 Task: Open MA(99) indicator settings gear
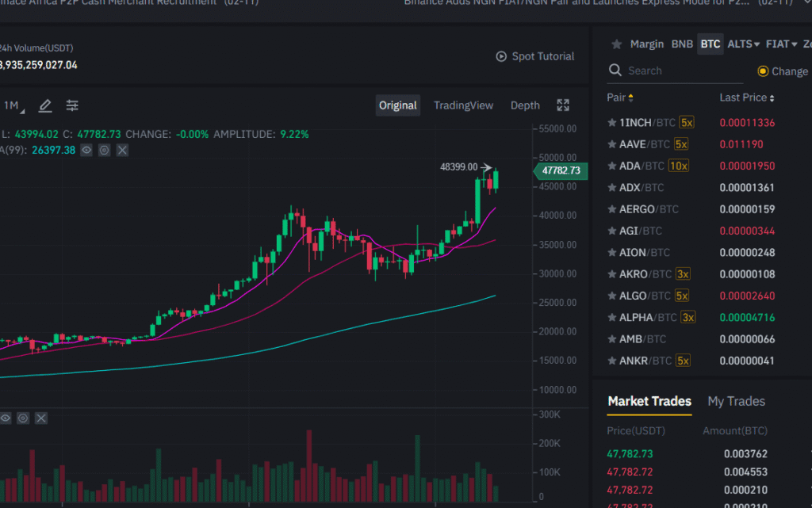[x=104, y=150]
